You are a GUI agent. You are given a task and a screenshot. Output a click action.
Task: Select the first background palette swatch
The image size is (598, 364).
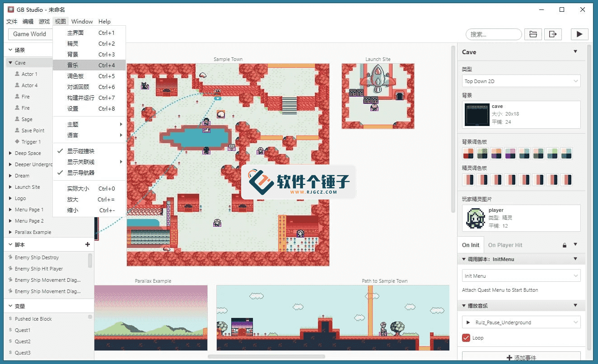468,154
